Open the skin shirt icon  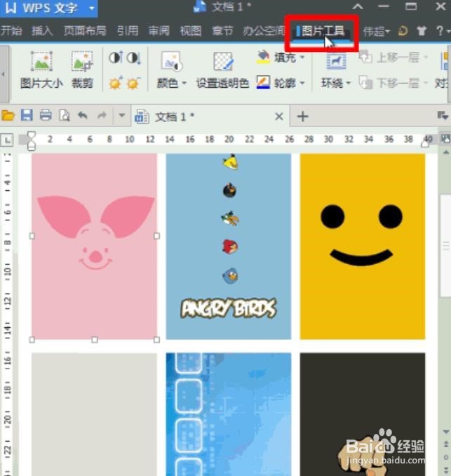[422, 31]
